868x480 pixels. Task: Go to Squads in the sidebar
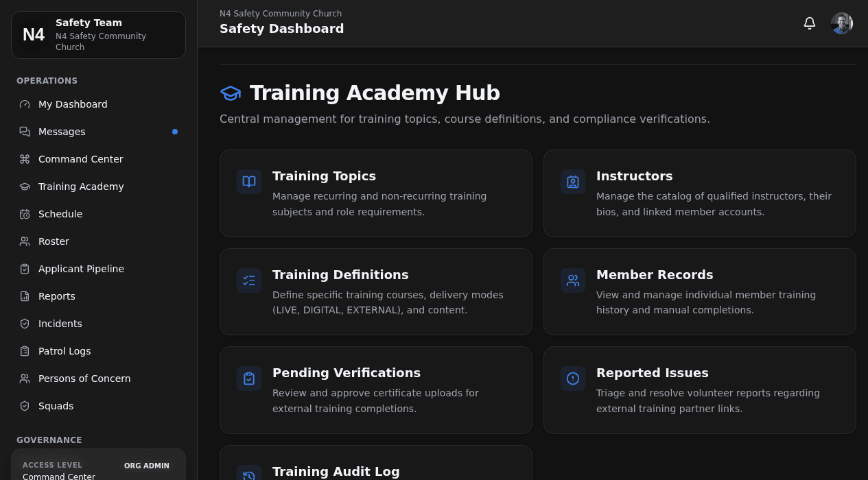point(98,406)
